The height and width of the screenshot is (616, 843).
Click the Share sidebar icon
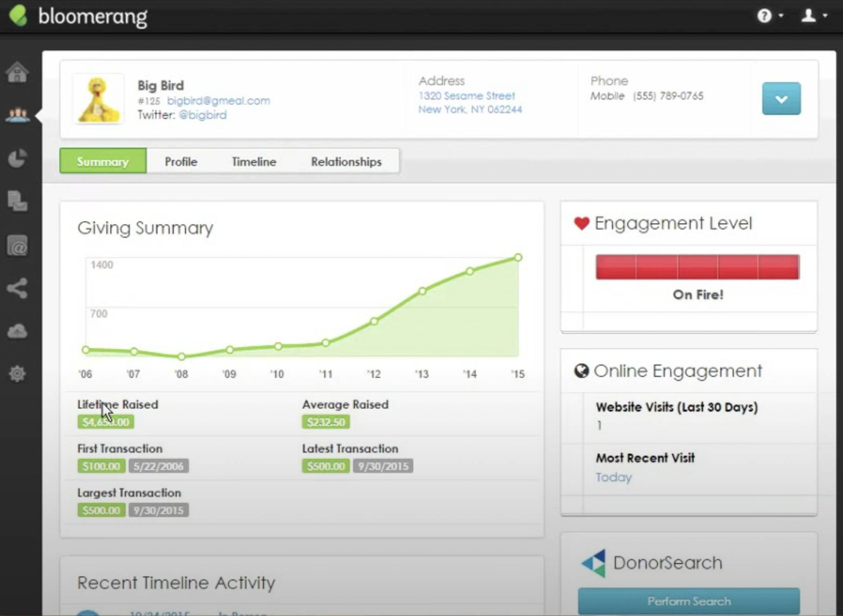17,288
